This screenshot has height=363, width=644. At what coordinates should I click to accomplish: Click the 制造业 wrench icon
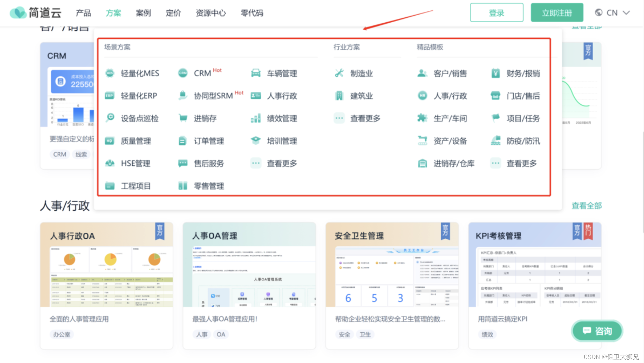[339, 73]
